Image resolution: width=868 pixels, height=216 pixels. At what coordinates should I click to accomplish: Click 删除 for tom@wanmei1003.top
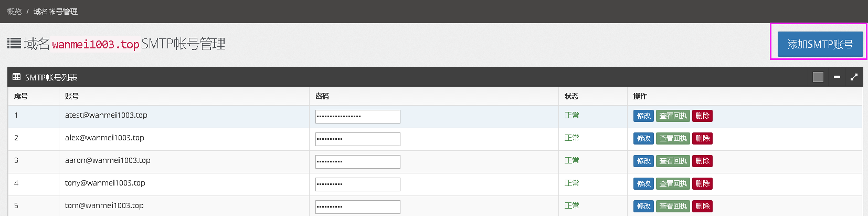point(702,206)
